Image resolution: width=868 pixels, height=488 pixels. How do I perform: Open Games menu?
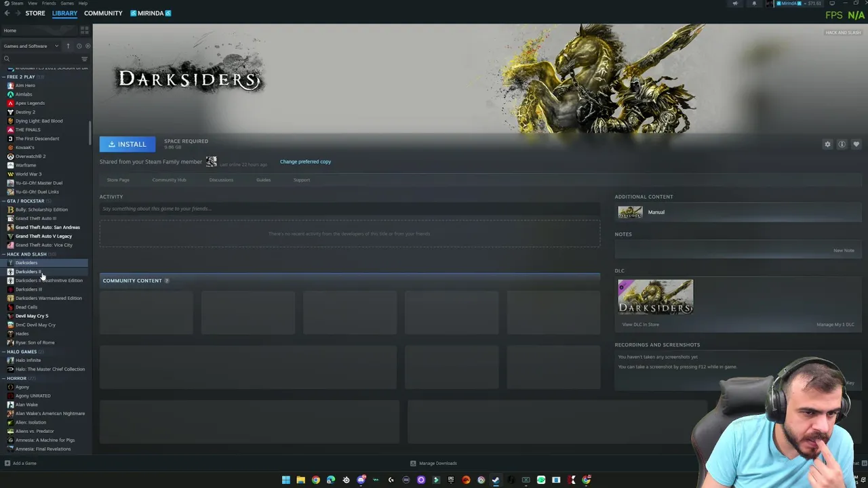pos(67,3)
